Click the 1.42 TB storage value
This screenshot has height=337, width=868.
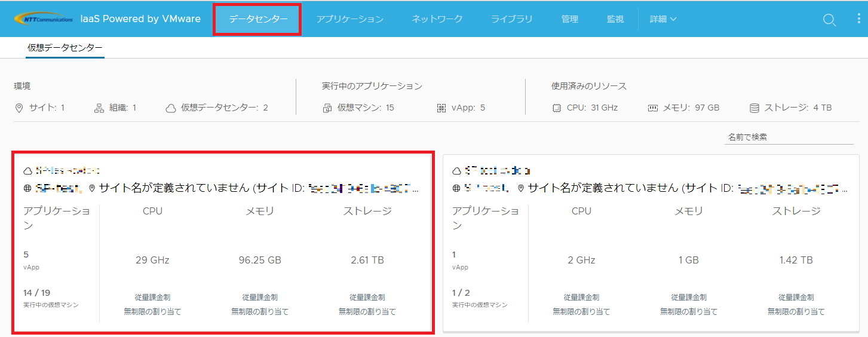796,260
